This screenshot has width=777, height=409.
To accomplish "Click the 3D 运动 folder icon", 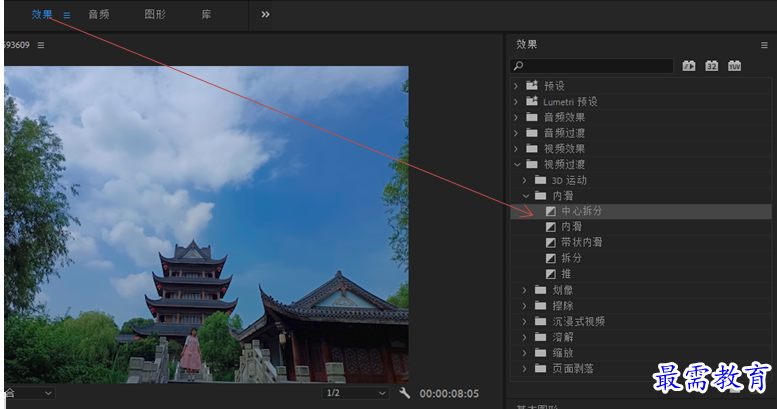I will 541,180.
